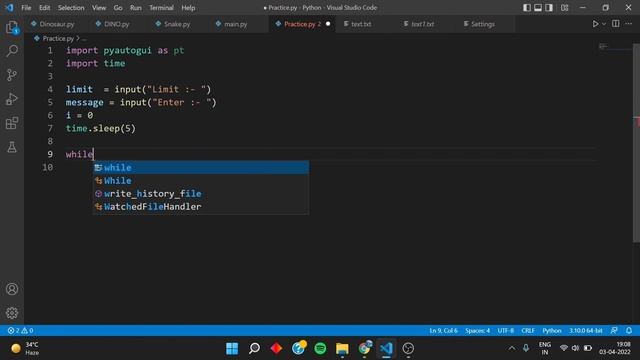The height and width of the screenshot is (360, 640).
Task: Open Chrome from taskbar
Action: [364, 348]
